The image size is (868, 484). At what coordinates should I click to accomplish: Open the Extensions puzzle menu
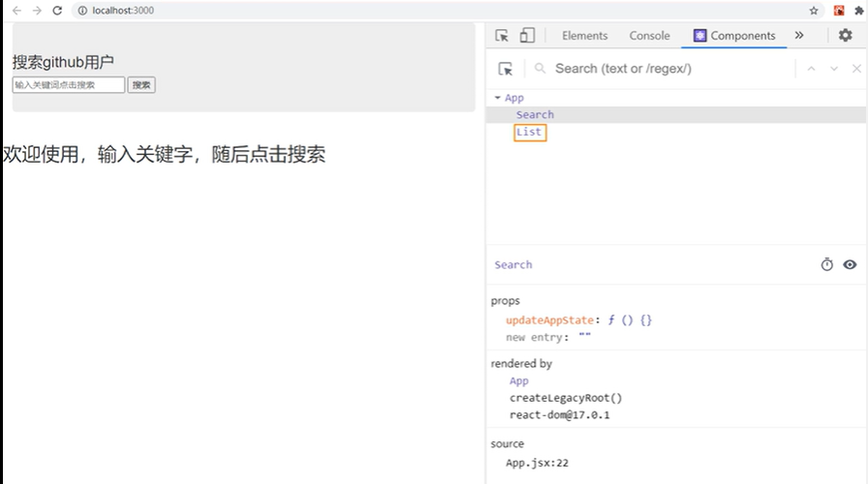(x=859, y=11)
